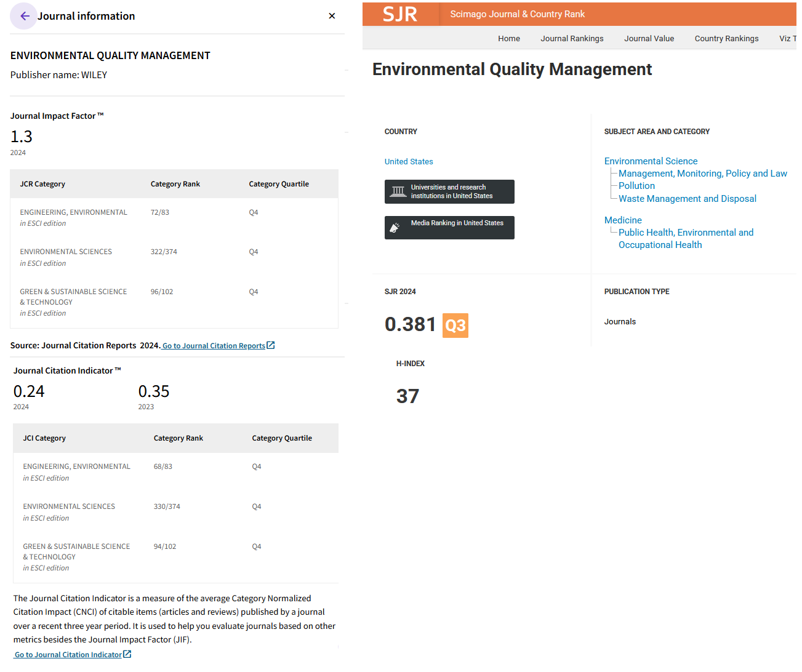Select the Pollution category link

[x=636, y=186]
